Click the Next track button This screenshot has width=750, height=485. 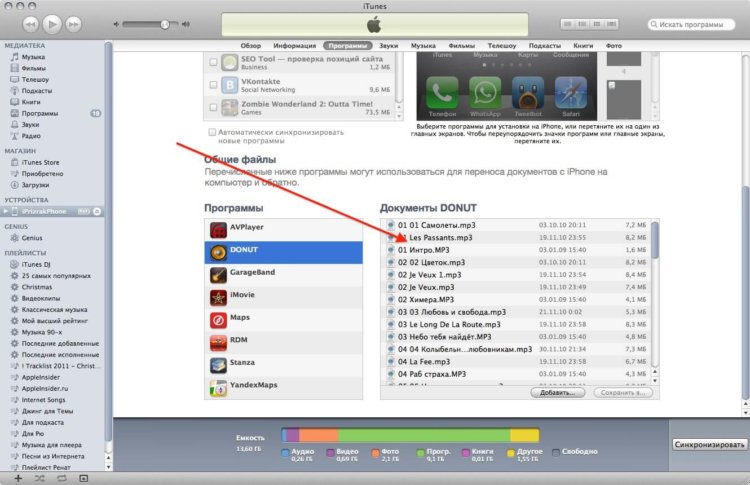tap(73, 24)
